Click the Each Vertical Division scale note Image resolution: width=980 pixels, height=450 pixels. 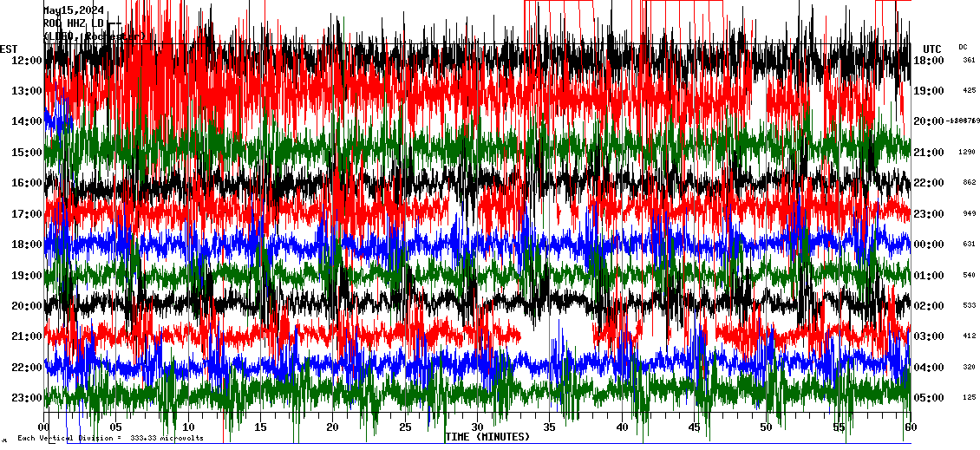click(x=110, y=438)
